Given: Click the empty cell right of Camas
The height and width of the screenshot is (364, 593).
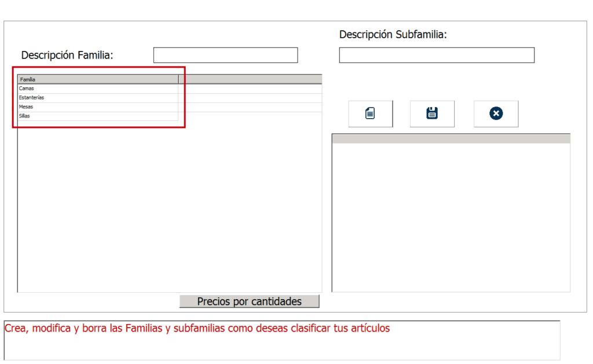Looking at the screenshot, I should click(x=250, y=89).
